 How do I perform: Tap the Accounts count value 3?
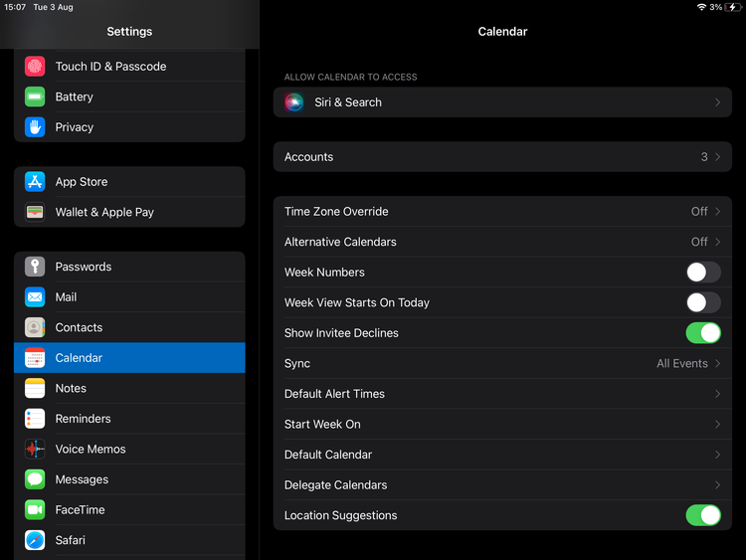click(704, 157)
